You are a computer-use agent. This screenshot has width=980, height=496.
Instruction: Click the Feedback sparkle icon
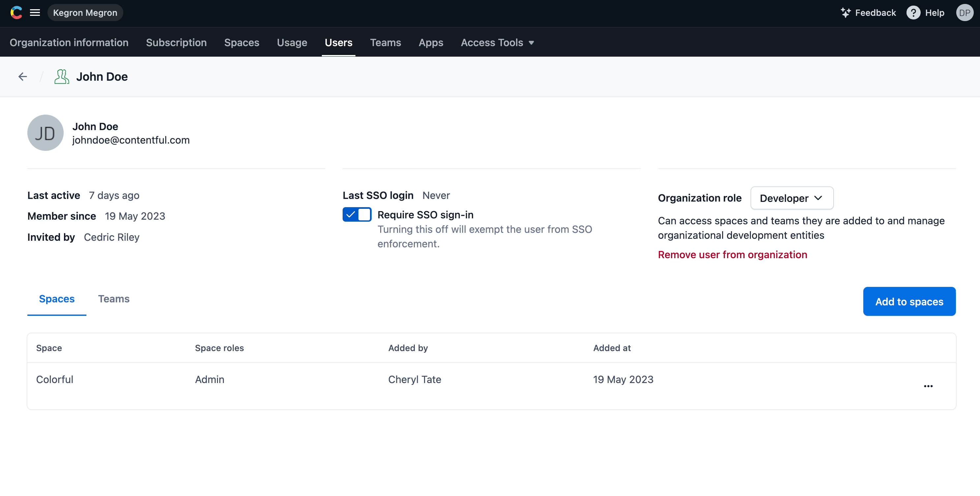pos(845,13)
